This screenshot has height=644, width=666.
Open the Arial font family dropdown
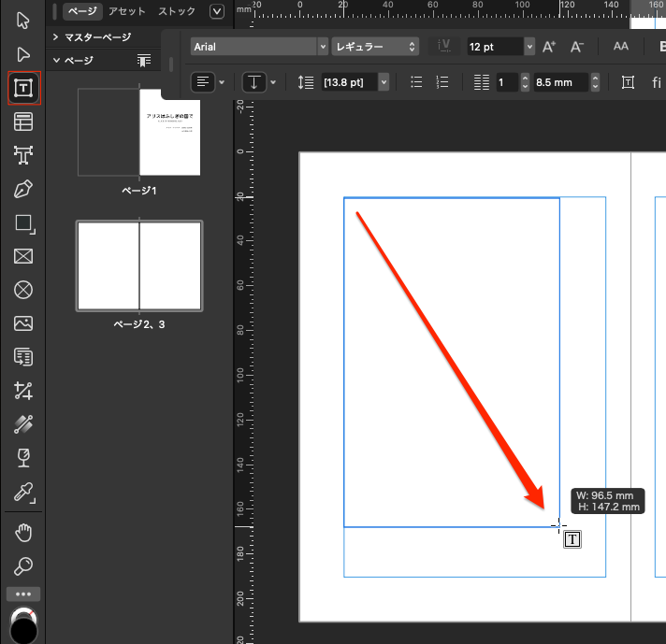[x=258, y=46]
